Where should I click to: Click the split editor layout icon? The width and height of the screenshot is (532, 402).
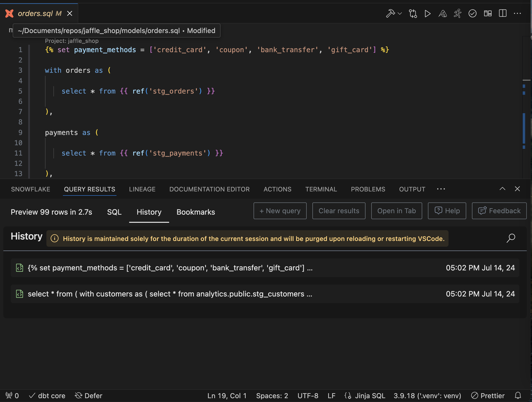point(502,13)
